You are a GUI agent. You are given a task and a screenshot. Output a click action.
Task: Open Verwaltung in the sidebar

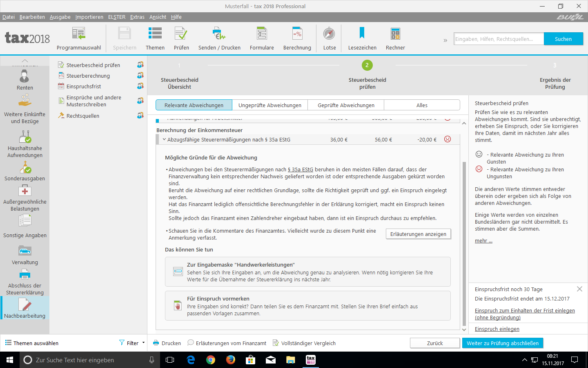tap(25, 255)
